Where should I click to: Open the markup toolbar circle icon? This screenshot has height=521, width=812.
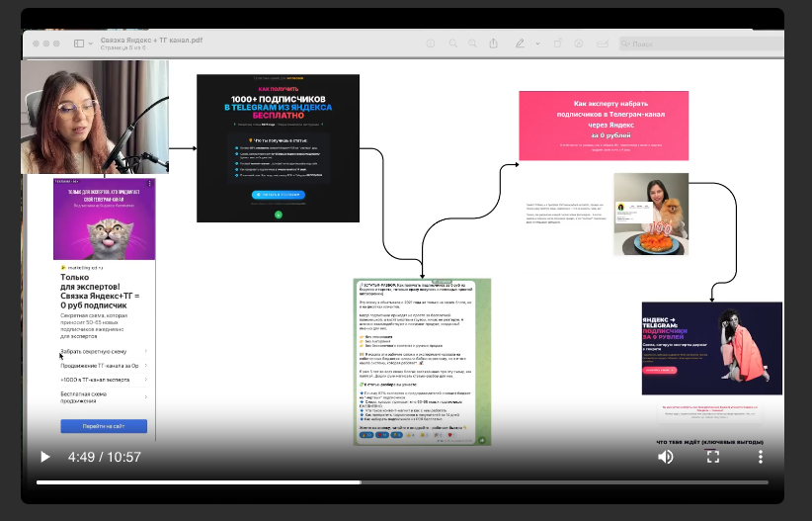click(x=579, y=43)
